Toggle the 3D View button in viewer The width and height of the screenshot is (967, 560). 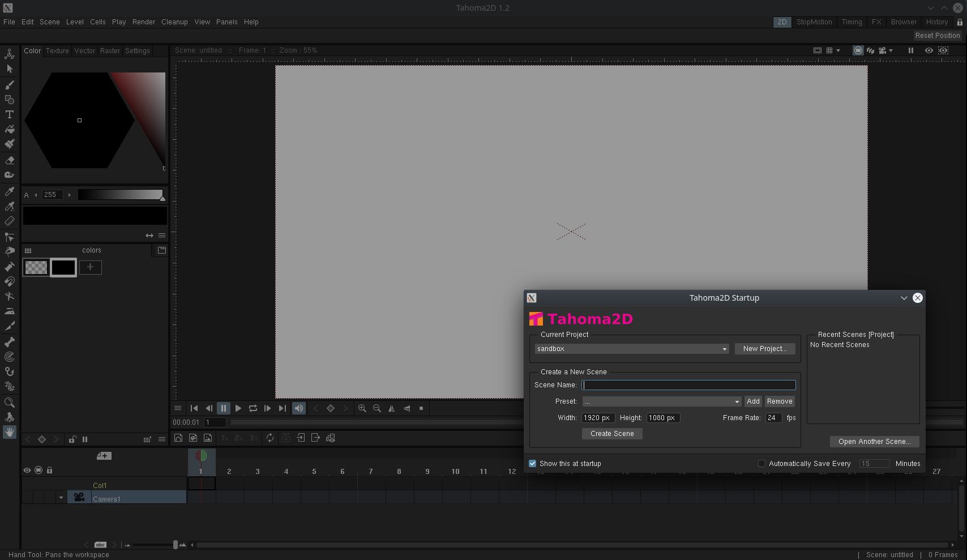point(870,50)
